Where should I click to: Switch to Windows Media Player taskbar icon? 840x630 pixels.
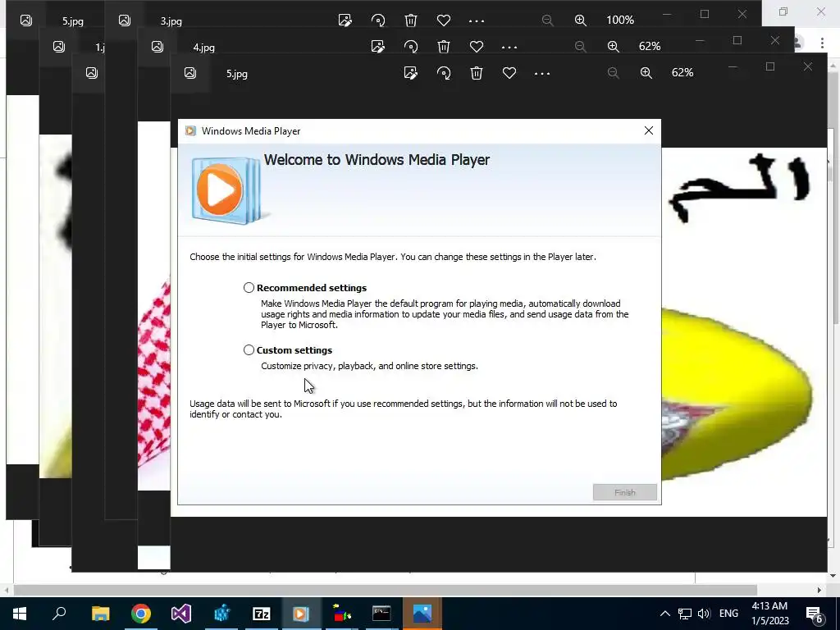click(x=301, y=614)
